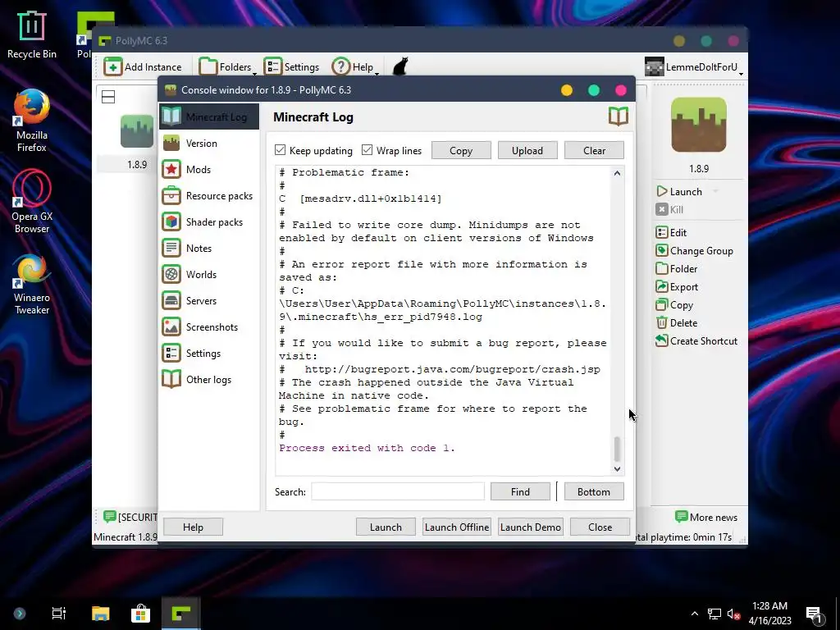Open Mozilla Firefox desktop shortcut
The image size is (840, 630).
(x=32, y=121)
